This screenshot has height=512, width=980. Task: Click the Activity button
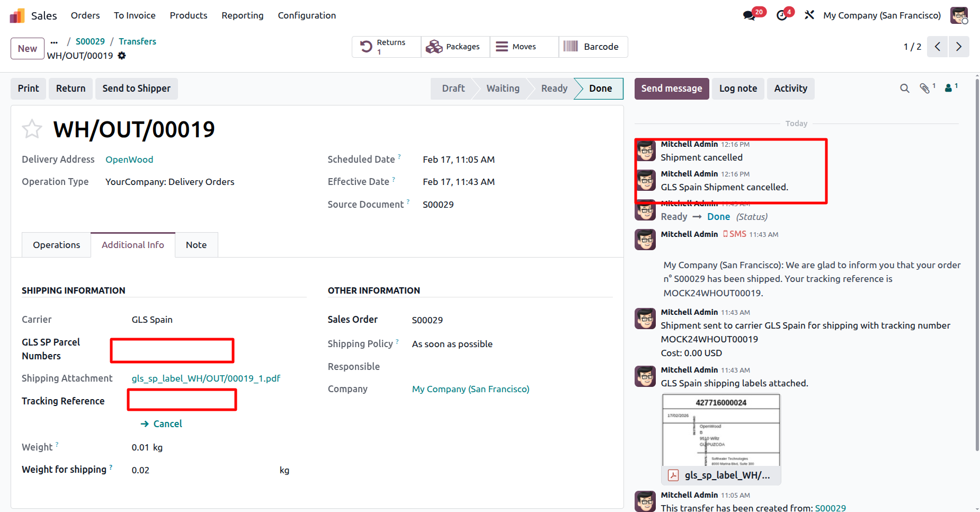791,89
